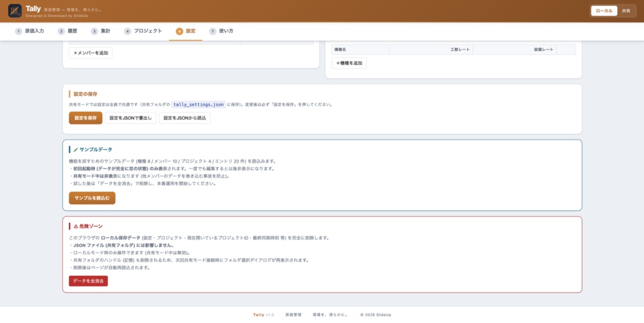Open the 使い方 help tab
The width and height of the screenshot is (644, 323).
221,31
